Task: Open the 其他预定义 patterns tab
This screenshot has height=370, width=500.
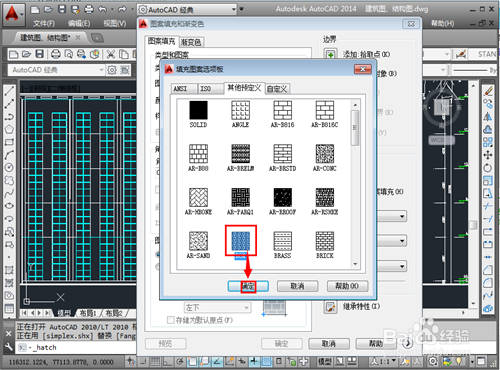Action: 244,88
